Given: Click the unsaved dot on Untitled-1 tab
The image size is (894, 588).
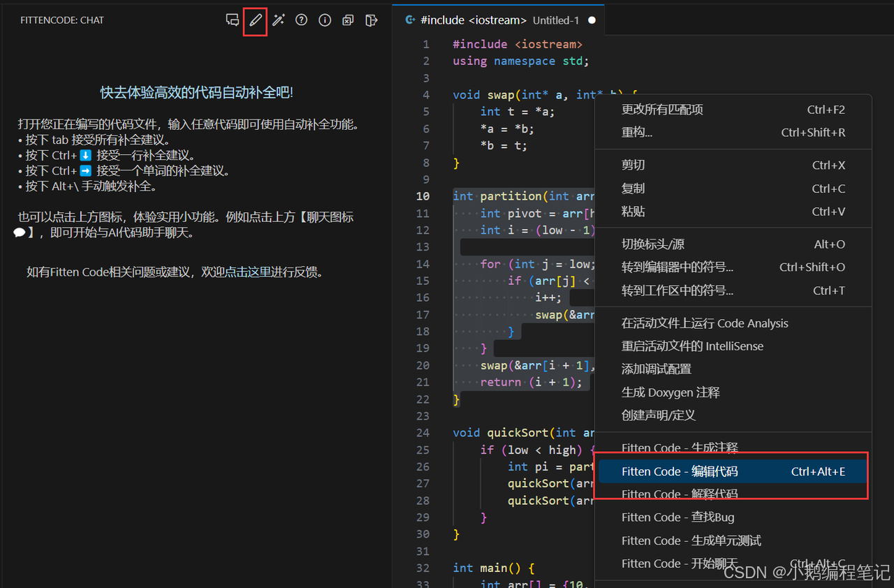Looking at the screenshot, I should pyautogui.click(x=592, y=20).
